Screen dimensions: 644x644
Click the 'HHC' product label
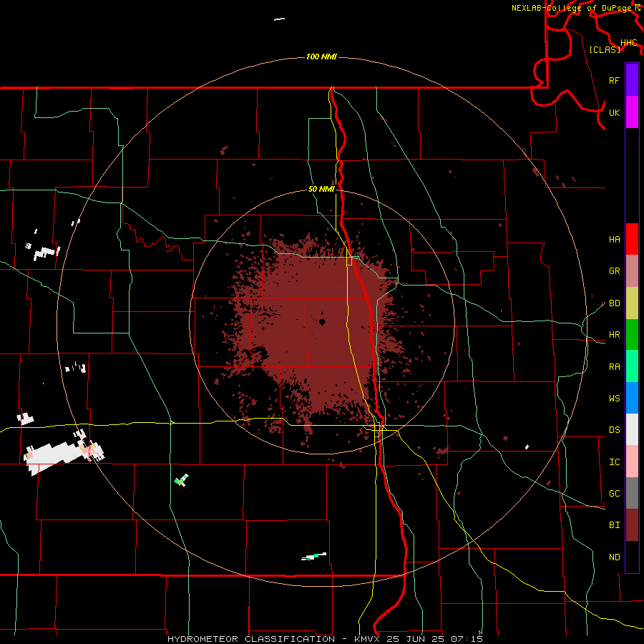coord(629,43)
